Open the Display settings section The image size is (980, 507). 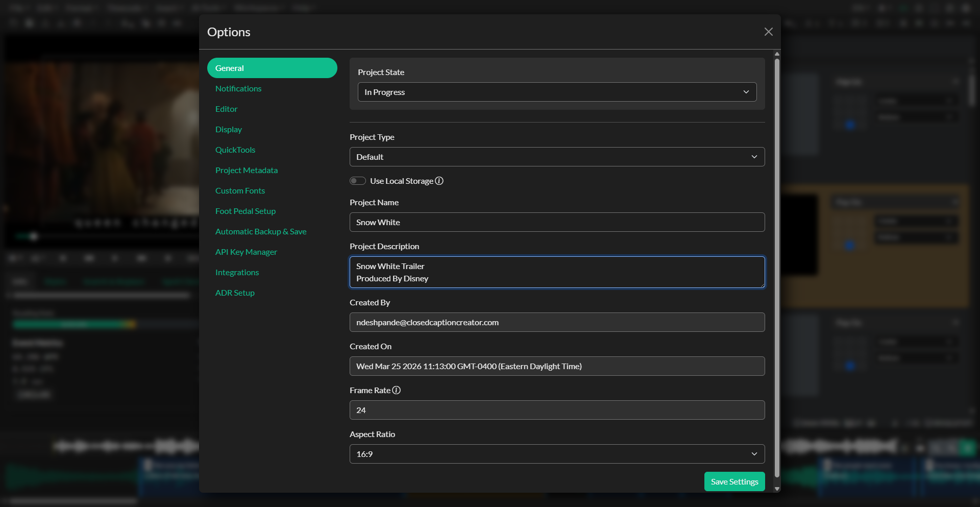229,129
